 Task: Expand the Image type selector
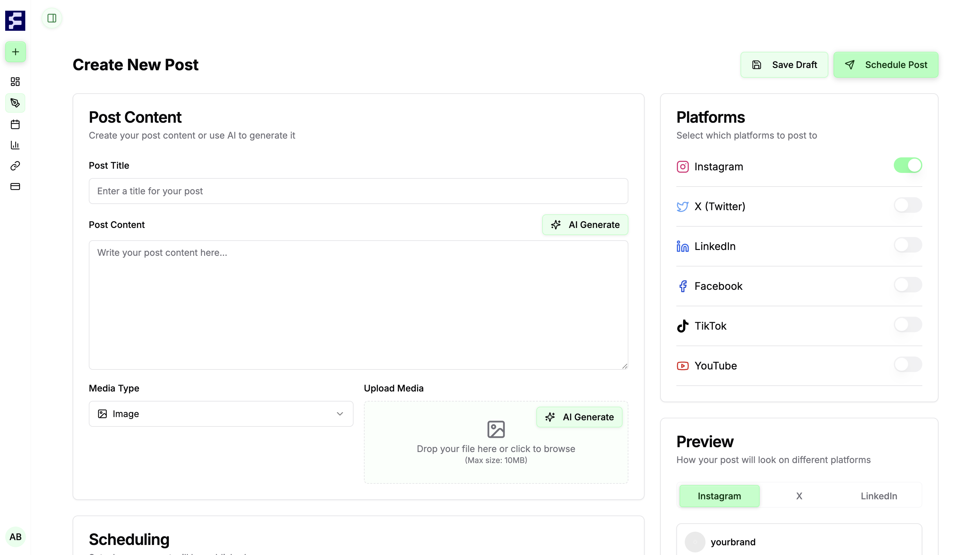(x=221, y=413)
